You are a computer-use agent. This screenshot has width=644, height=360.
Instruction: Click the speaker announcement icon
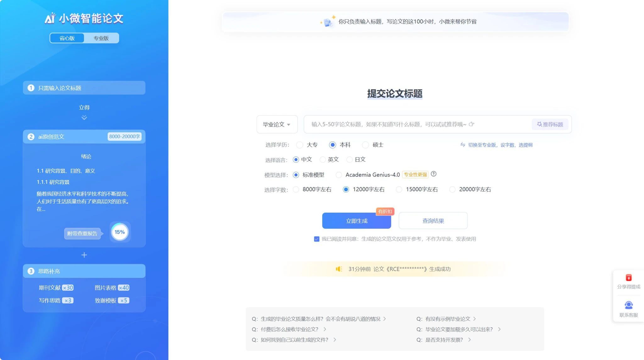tap(339, 269)
